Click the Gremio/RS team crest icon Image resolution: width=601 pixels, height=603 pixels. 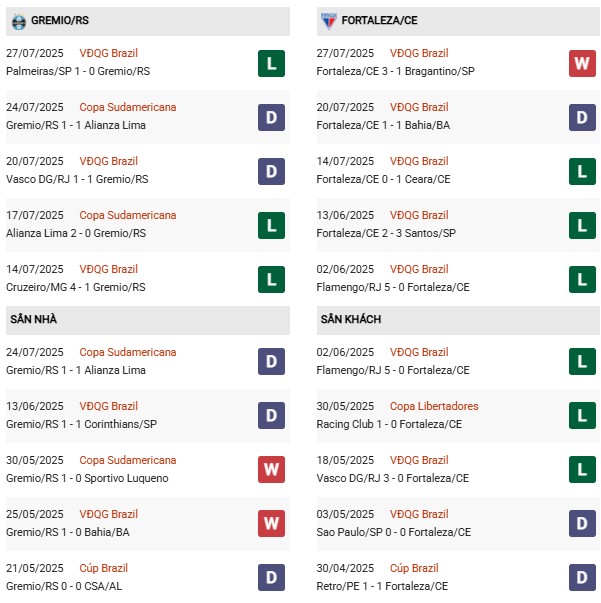[18, 20]
